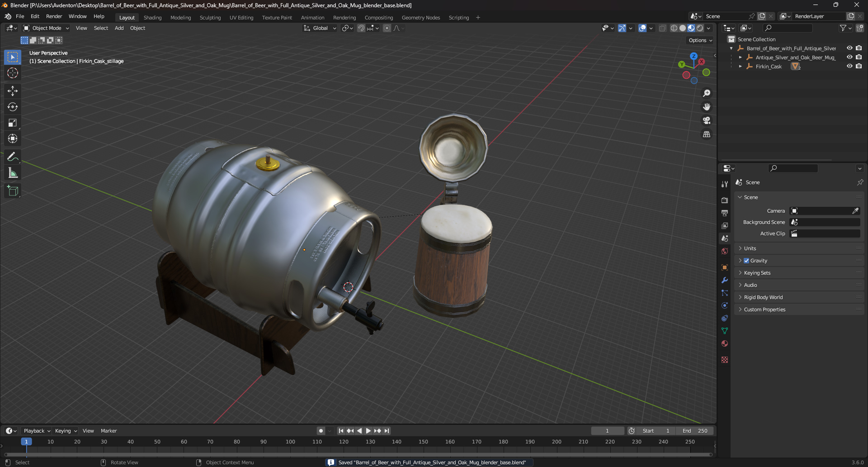Toggle viewport overlays
The width and height of the screenshot is (868, 467).
[x=642, y=28]
